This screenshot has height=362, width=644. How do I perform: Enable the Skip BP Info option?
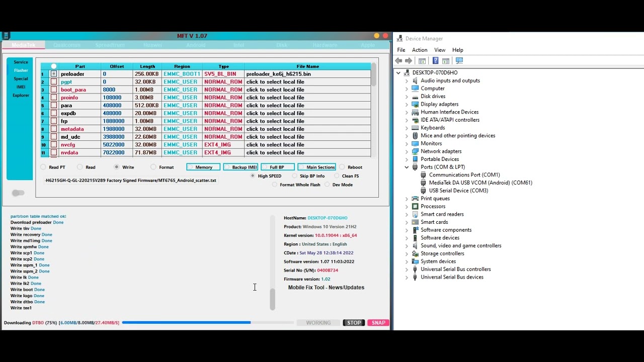click(x=294, y=176)
